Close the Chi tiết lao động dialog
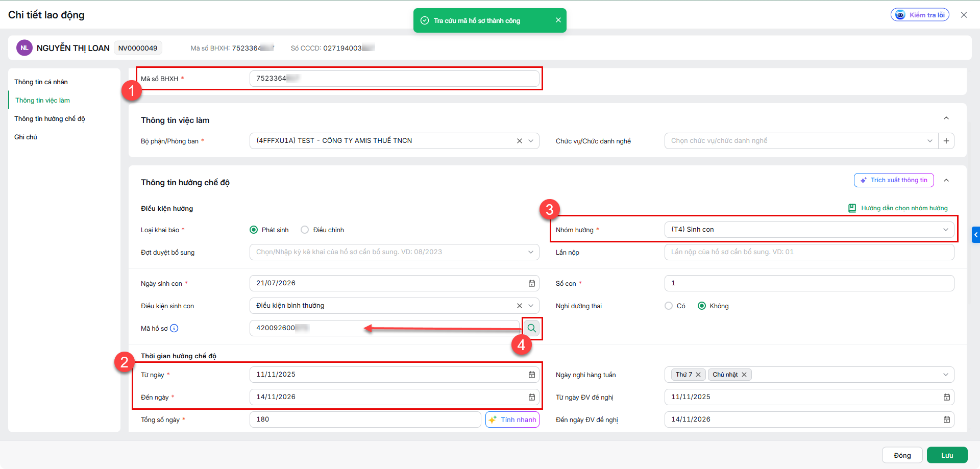The height and width of the screenshot is (469, 980). [964, 15]
